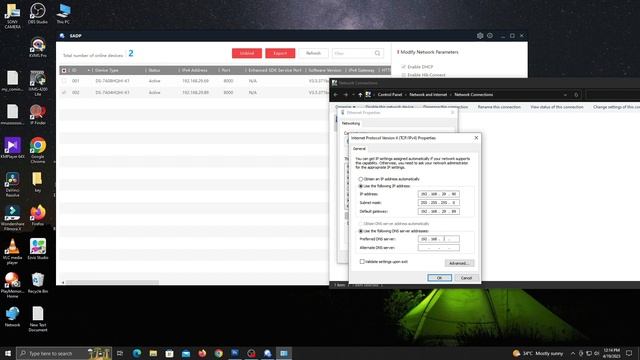This screenshot has width=640, height=360.
Task: Launch Wondershare Filmora X shortcut
Action: (x=12, y=218)
